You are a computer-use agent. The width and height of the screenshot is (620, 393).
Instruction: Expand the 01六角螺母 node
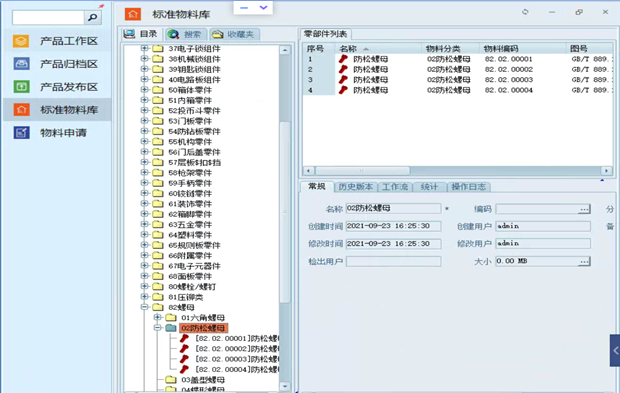[157, 317]
